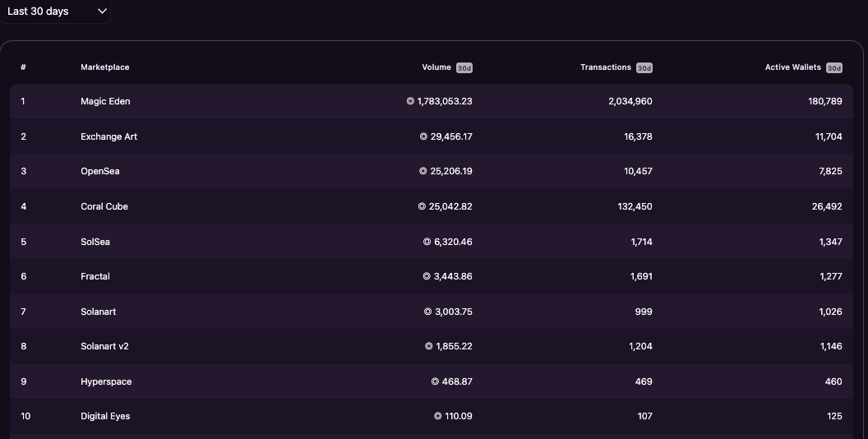Screen dimensions: 868x439
Task: Sort by the Active Wallets column header
Action: pos(792,67)
